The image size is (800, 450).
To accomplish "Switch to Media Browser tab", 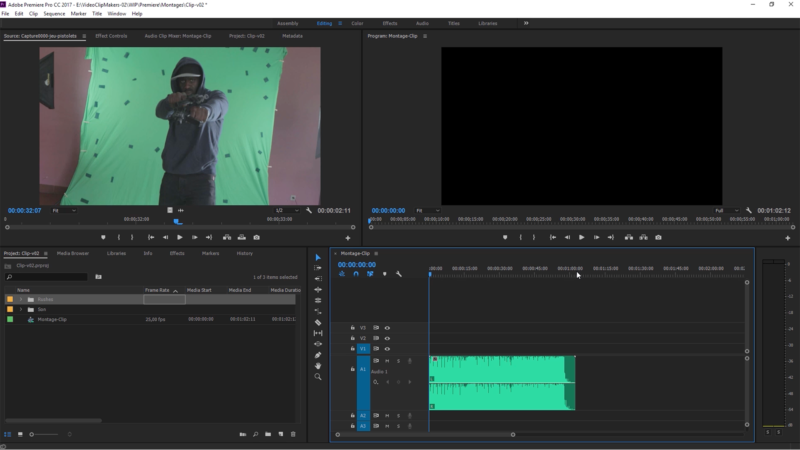I will click(x=73, y=253).
